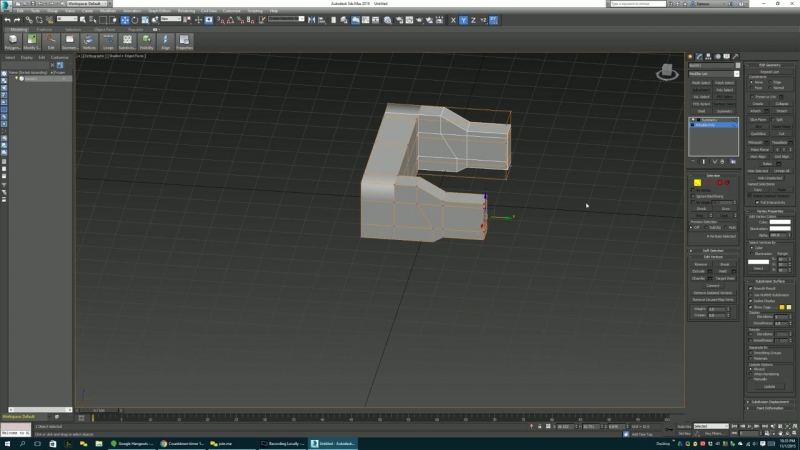Screen dimensions: 800x450
Task: Expand the Paint Deformation rollout
Action: click(770, 408)
